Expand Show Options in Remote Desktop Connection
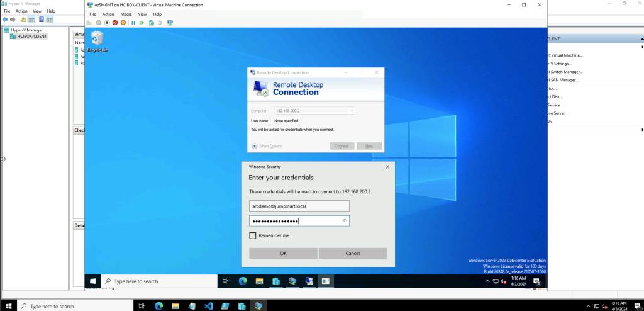This screenshot has height=311, width=644. (x=267, y=146)
